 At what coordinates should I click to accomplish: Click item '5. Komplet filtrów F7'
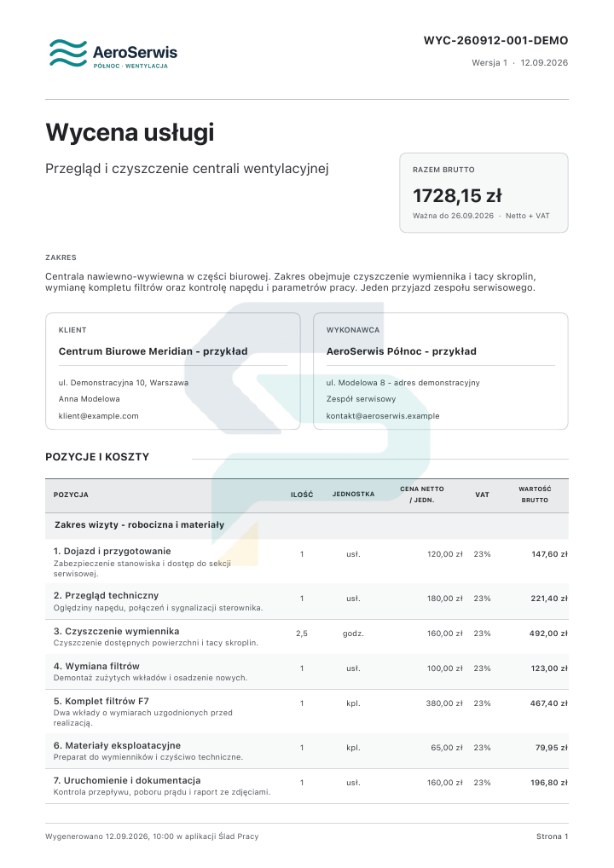[101, 701]
